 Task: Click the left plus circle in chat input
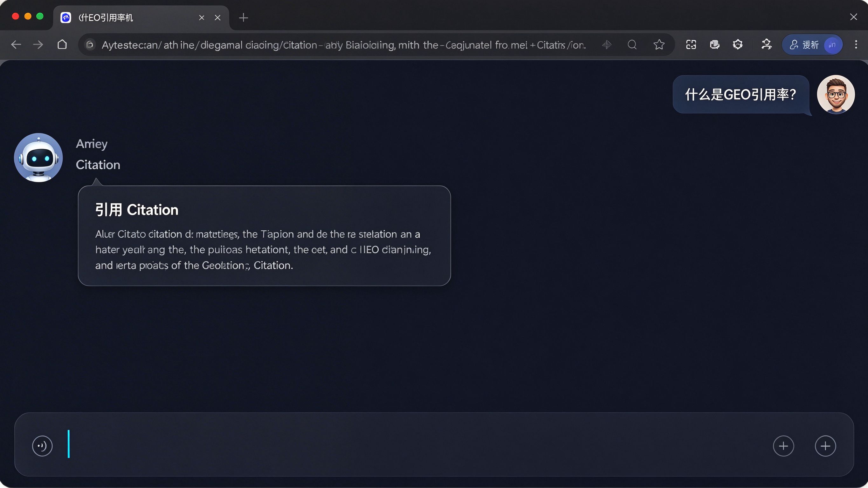pos(783,446)
